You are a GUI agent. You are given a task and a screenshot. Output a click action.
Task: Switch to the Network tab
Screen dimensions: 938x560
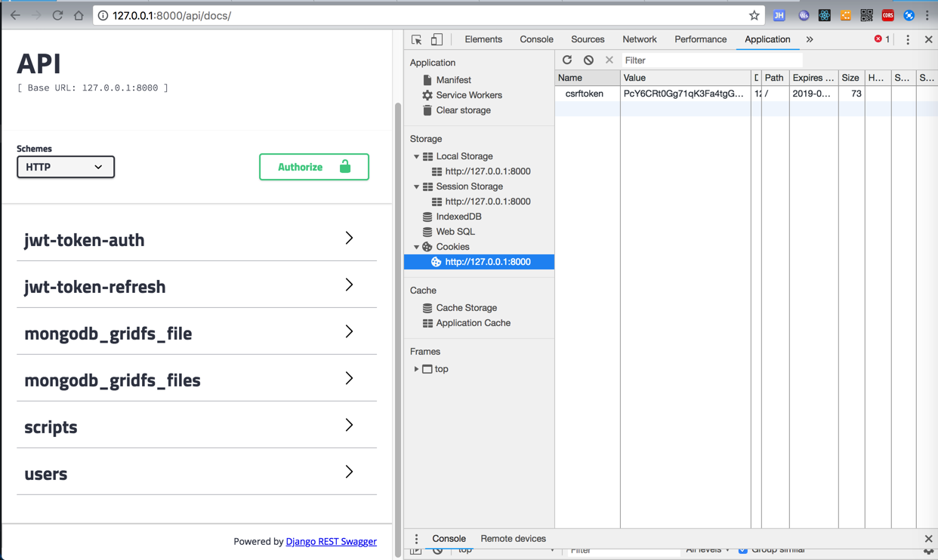tap(640, 39)
